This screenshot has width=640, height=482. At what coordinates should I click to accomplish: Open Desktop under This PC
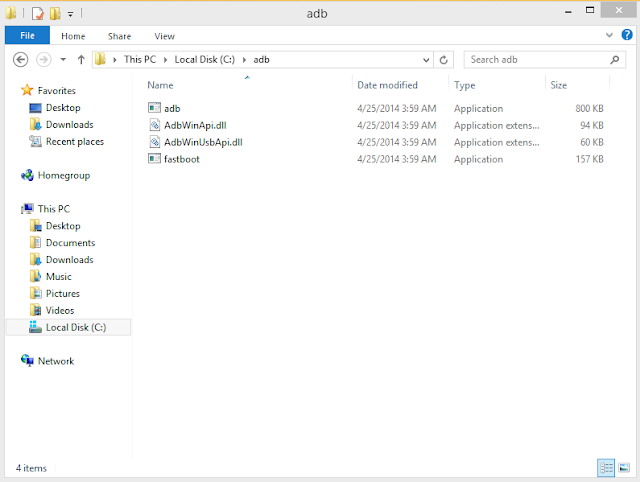coord(63,226)
